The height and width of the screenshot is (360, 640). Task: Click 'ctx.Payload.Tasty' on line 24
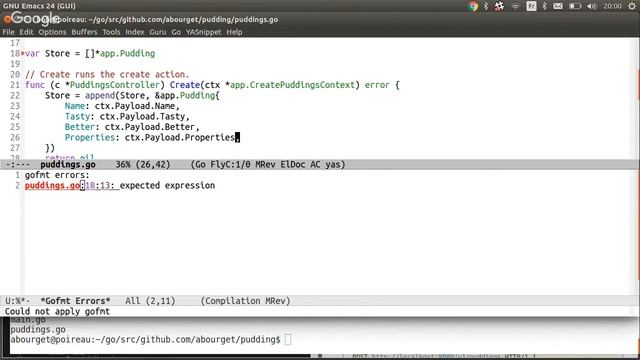point(142,116)
